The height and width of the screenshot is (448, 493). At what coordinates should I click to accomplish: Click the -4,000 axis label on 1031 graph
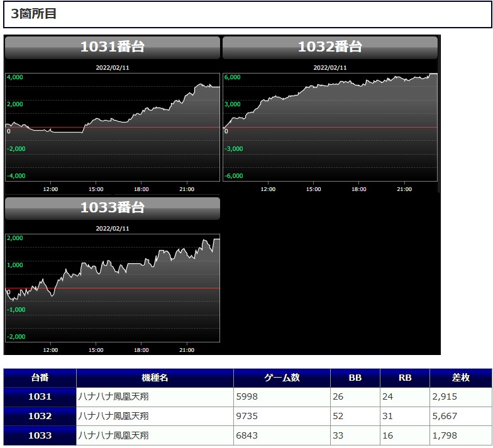pyautogui.click(x=16, y=176)
